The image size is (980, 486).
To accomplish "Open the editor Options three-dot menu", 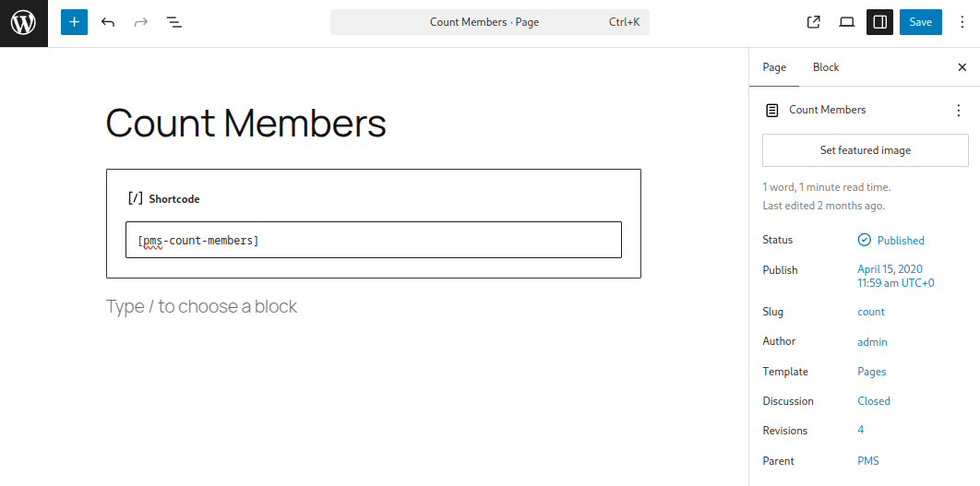I will [x=962, y=22].
